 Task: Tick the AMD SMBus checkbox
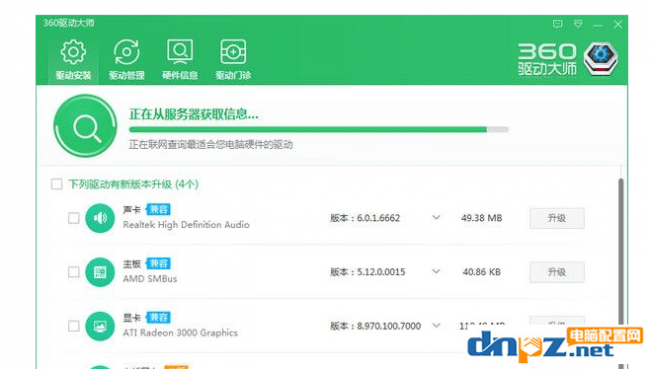[74, 272]
